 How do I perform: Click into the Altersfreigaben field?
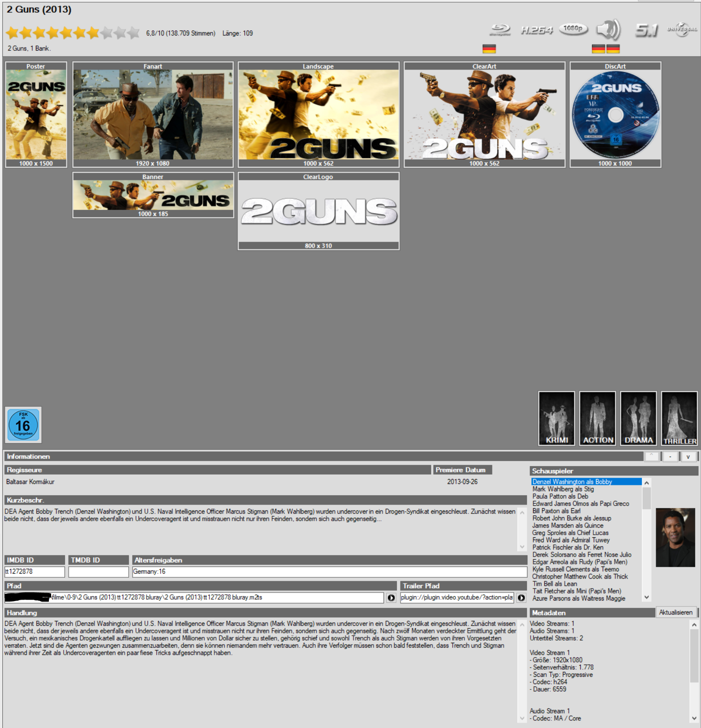pyautogui.click(x=330, y=571)
